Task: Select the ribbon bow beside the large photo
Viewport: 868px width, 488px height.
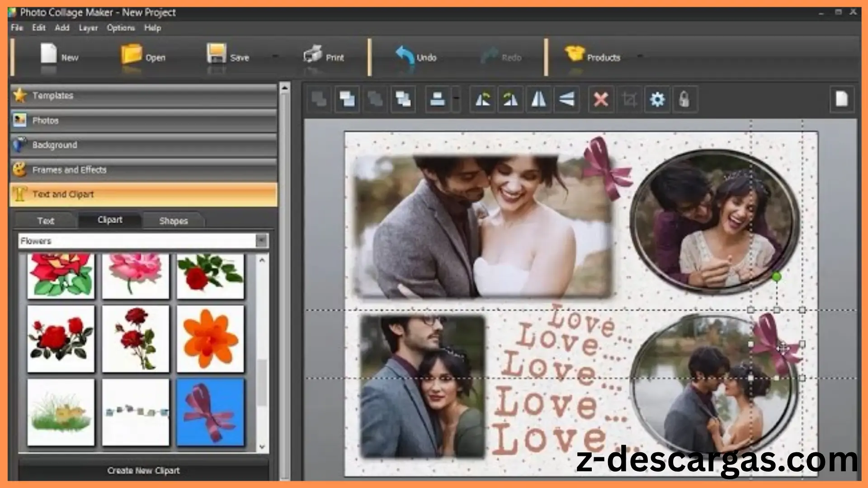Action: (x=608, y=168)
